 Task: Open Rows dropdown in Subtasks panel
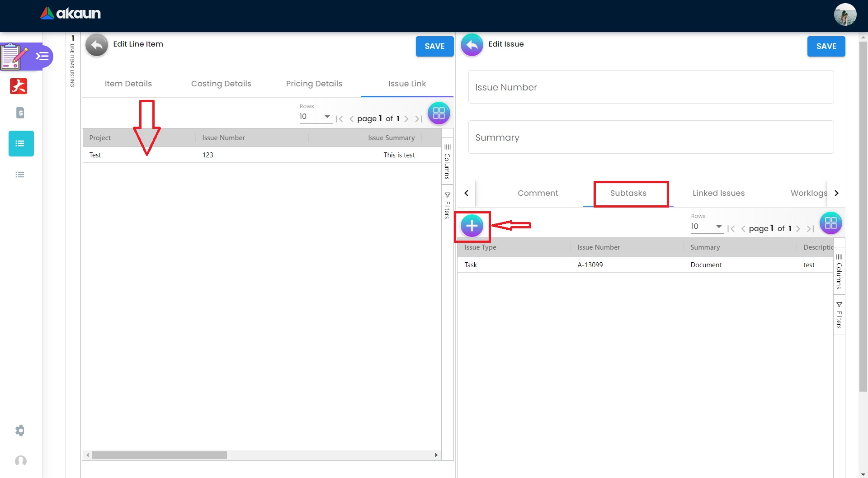[707, 227]
